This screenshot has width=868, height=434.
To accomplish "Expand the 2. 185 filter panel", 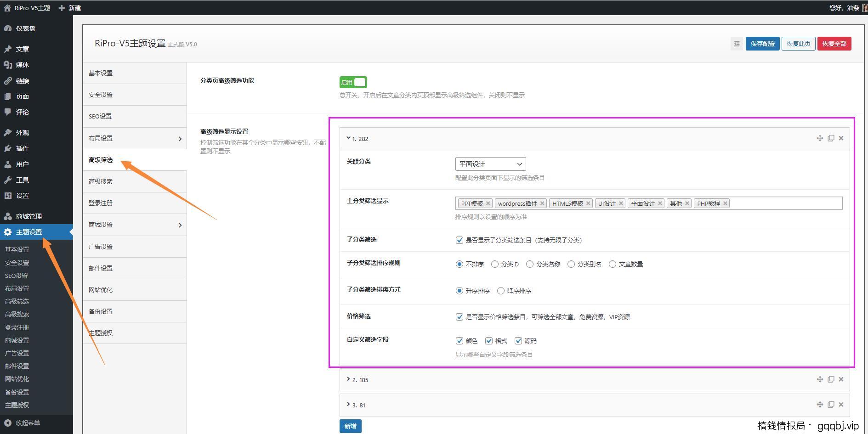I will click(361, 379).
